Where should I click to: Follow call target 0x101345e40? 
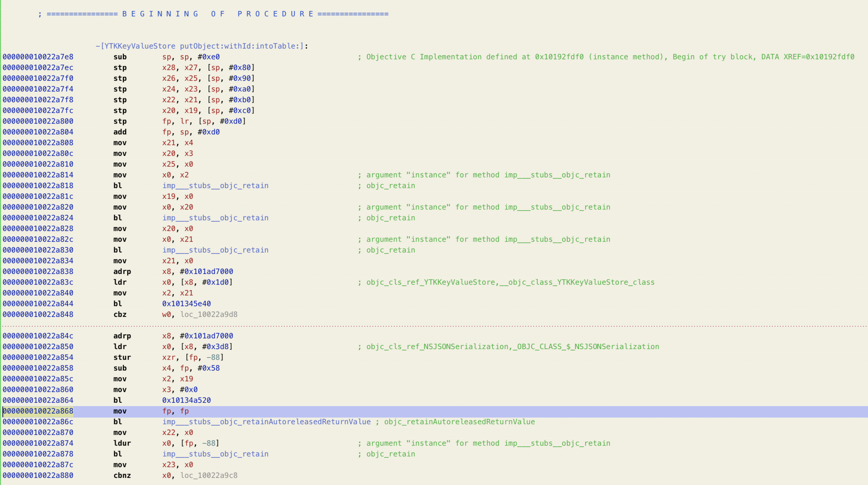coord(186,304)
